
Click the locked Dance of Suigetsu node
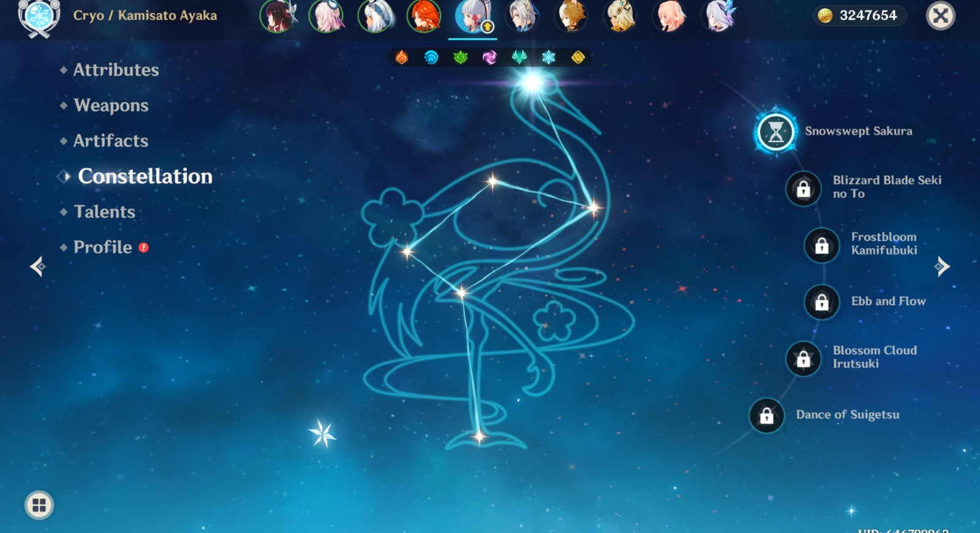pos(767,416)
